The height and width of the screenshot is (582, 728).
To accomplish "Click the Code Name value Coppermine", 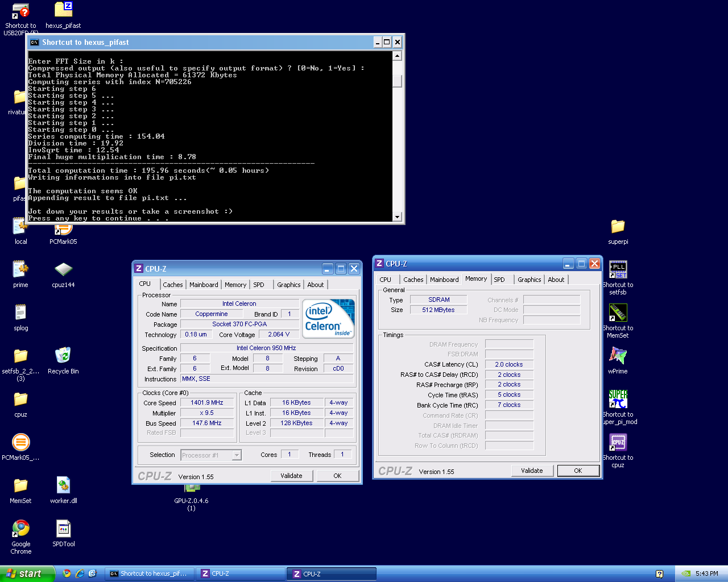I will pos(211,314).
